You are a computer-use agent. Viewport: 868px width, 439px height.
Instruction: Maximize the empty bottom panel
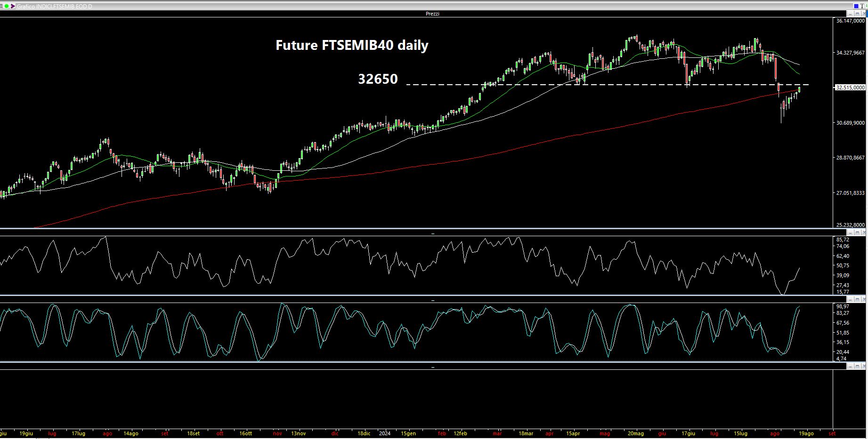click(857, 366)
